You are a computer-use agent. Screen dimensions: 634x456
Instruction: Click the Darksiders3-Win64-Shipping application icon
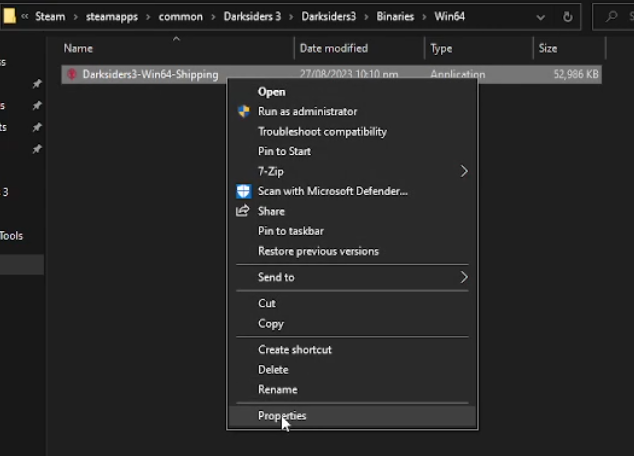pyautogui.click(x=72, y=74)
